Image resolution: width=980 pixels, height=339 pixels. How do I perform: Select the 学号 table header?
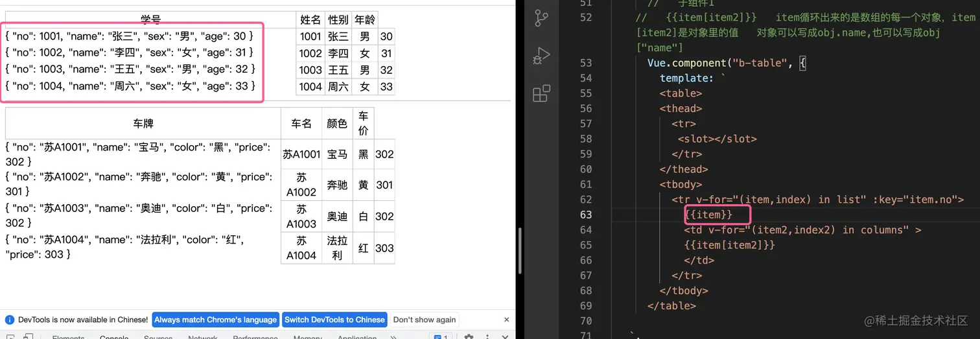[x=150, y=19]
